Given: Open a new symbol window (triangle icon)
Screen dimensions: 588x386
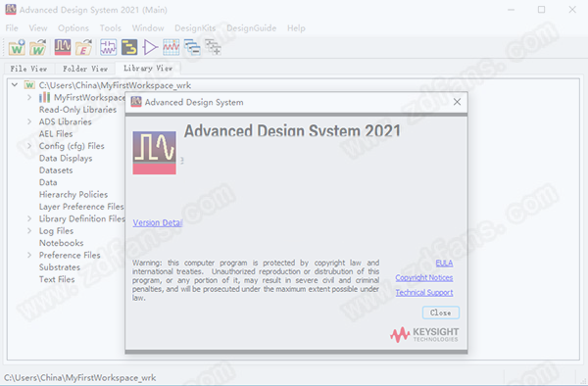Looking at the screenshot, I should tap(150, 47).
